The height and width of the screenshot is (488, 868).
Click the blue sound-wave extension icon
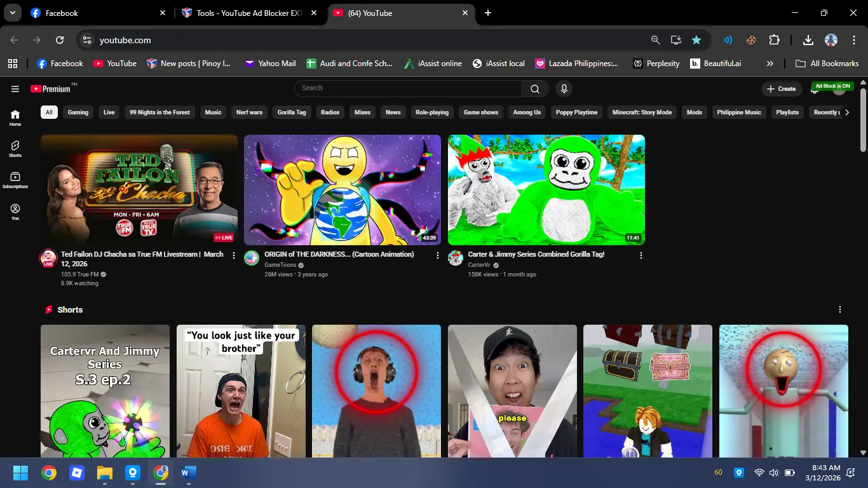[x=728, y=40]
